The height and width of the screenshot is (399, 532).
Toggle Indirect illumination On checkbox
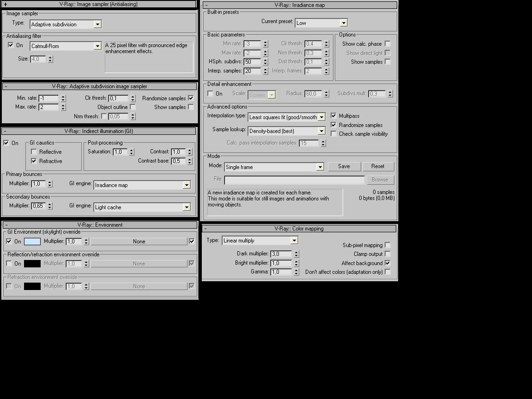click(6, 143)
